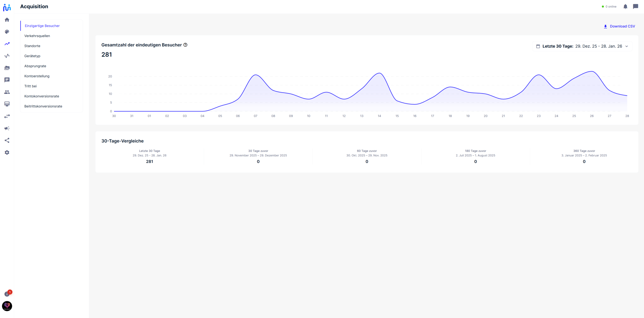Select Kontokonversionsrate in the left panel
The image size is (644, 318).
pos(42,96)
